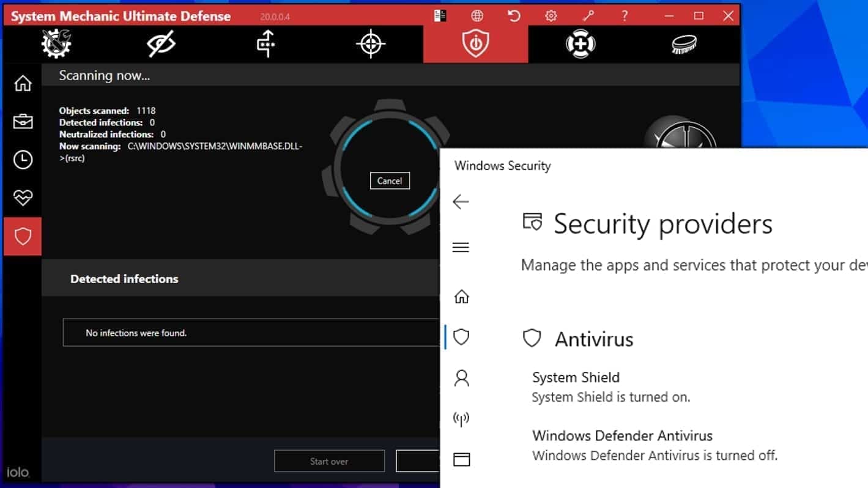The image size is (868, 488).
Task: Click the Windows Security back arrow
Action: pos(461,201)
